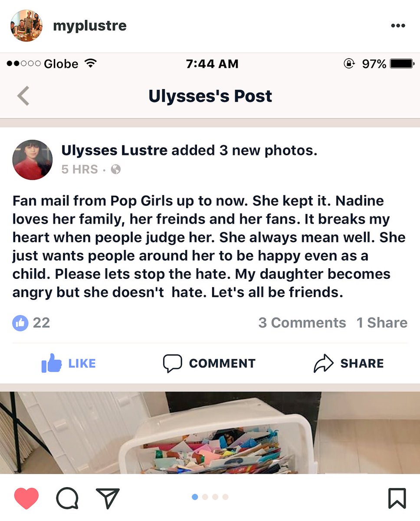The image size is (420, 521).
Task: Select the last carousel page dot
Action: click(225, 497)
